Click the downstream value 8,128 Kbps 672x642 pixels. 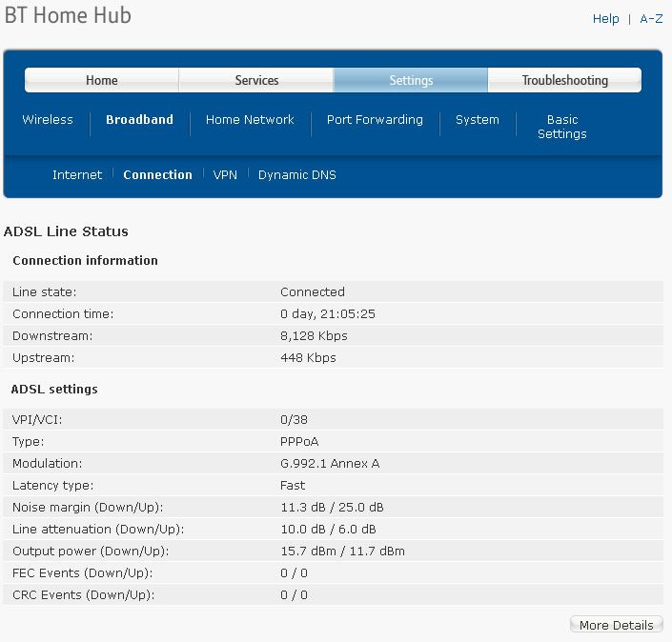click(314, 336)
